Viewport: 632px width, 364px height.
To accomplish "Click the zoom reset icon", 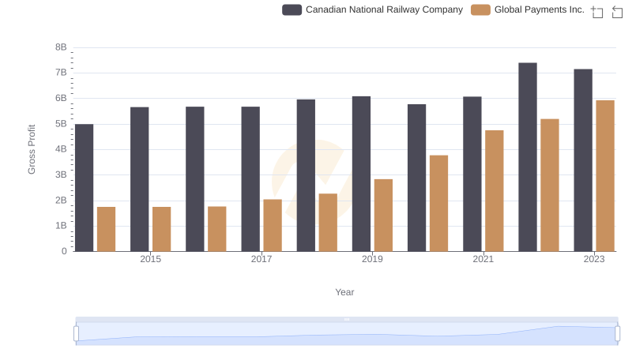I will point(617,12).
